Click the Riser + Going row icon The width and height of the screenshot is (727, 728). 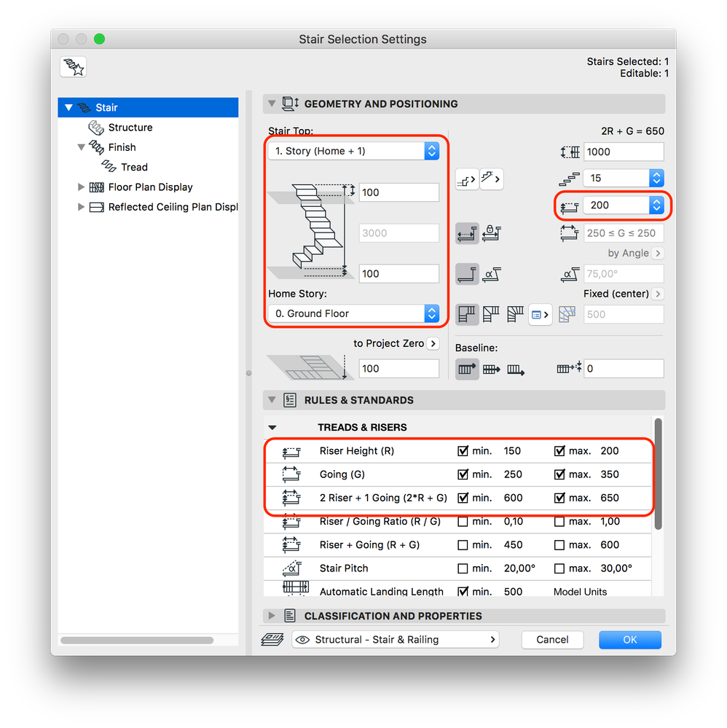[x=291, y=544]
